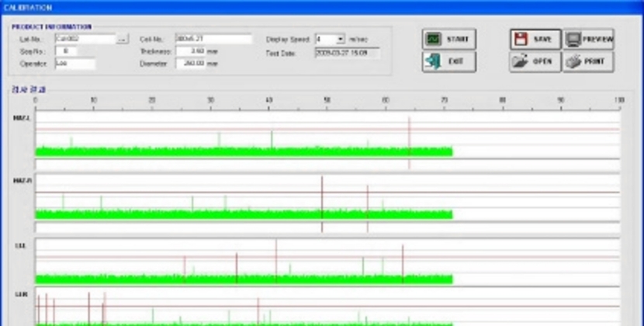
Task: Click the OPEN button
Action: (535, 61)
